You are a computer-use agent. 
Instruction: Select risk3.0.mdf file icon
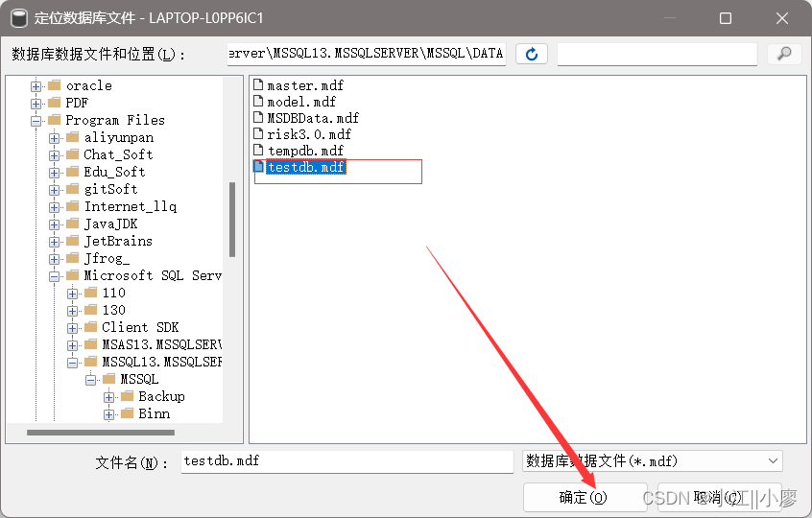[258, 133]
